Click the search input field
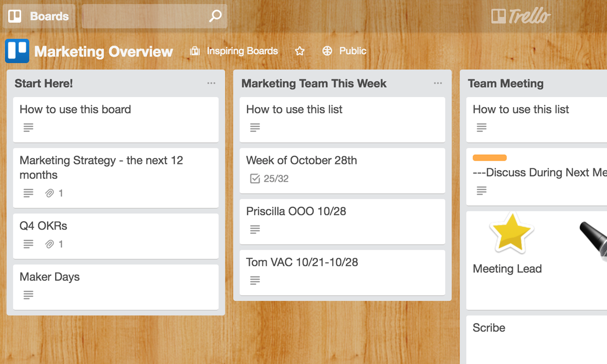The width and height of the screenshot is (607, 364). click(147, 16)
